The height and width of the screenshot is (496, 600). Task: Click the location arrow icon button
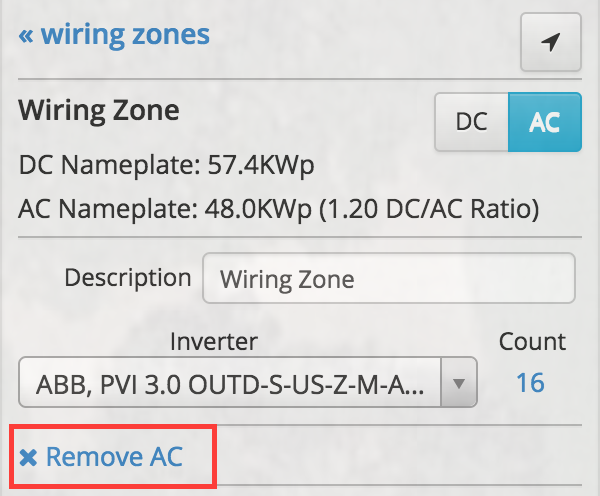(x=551, y=42)
